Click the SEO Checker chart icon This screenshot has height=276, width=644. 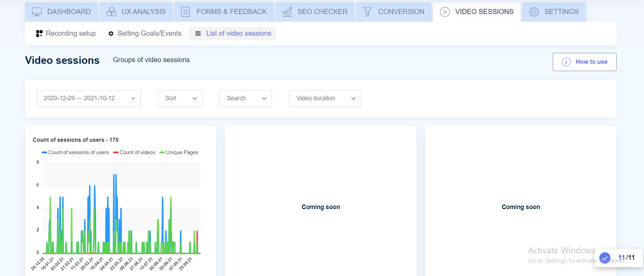click(287, 12)
